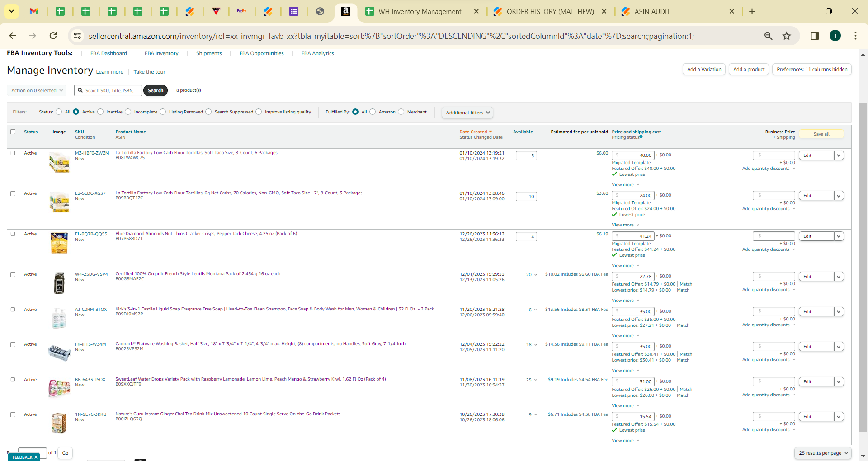
Task: Expand the Additional filters dropdown
Action: 467,113
